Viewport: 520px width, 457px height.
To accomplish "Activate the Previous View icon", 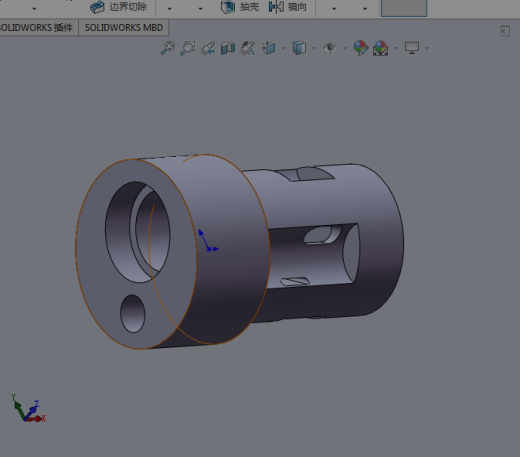I will (208, 48).
